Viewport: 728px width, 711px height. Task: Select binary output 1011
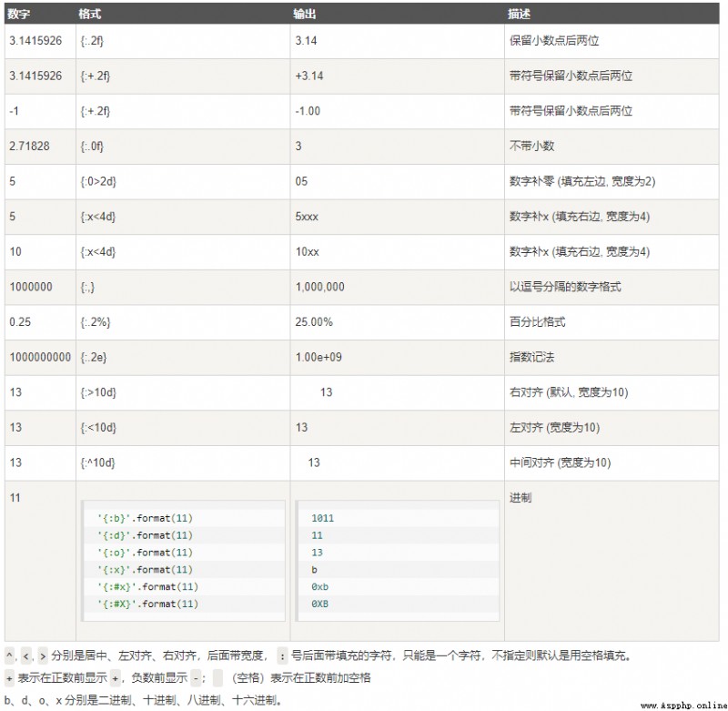(323, 518)
